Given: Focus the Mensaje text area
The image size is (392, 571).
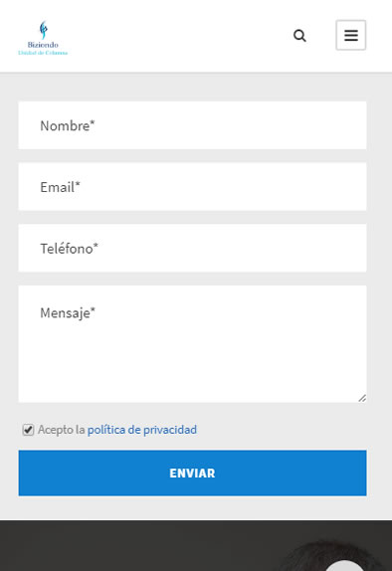Looking at the screenshot, I should tap(192, 344).
